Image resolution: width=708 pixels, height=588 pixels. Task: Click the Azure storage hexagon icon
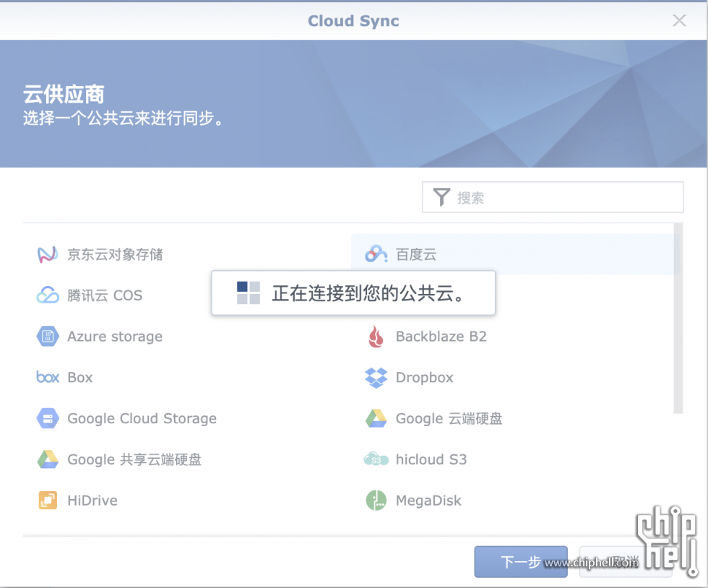(48, 337)
